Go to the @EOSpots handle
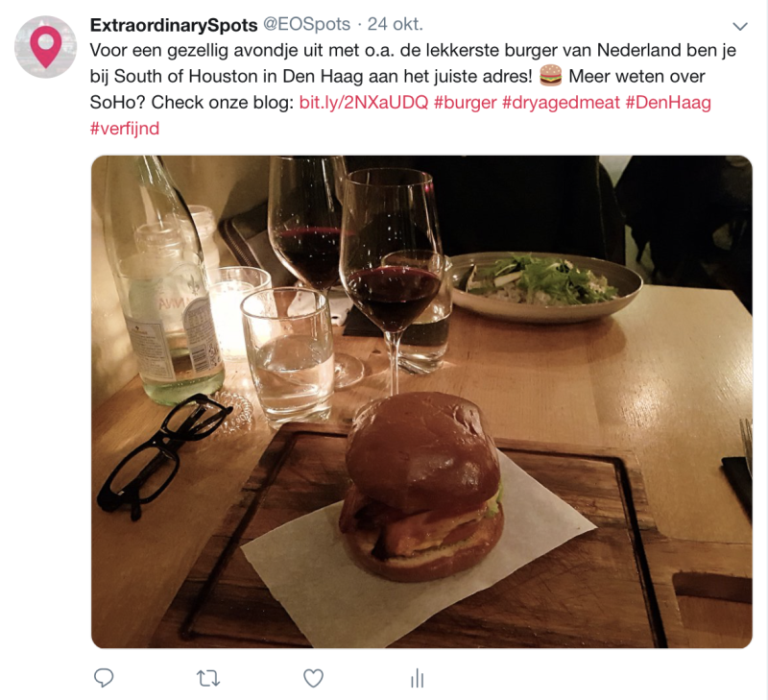The image size is (768, 700). pos(307,24)
